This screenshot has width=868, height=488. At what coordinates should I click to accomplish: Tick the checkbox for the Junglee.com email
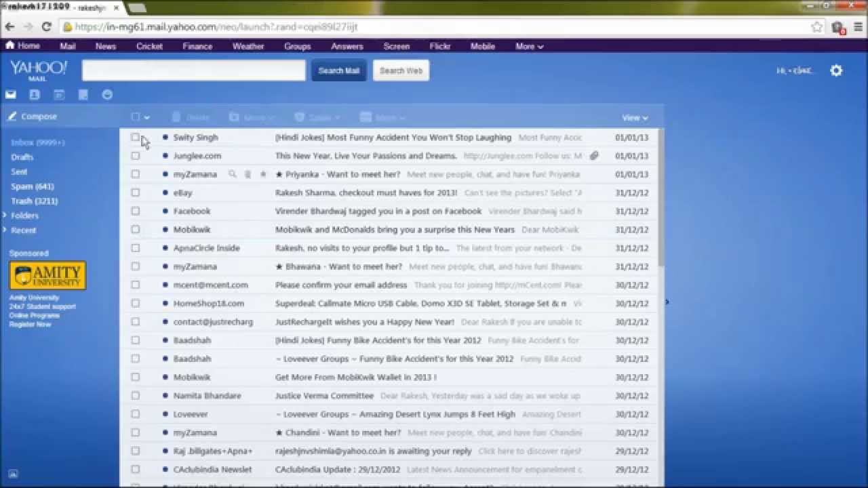(x=135, y=156)
